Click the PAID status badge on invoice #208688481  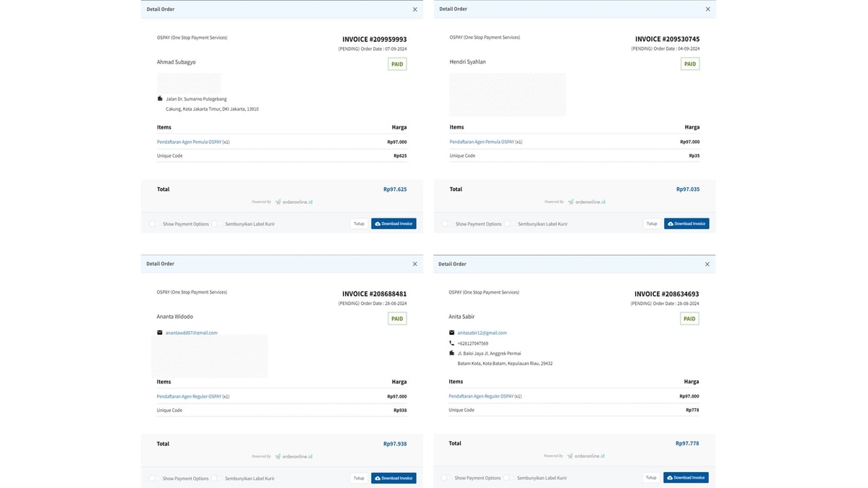[397, 319]
